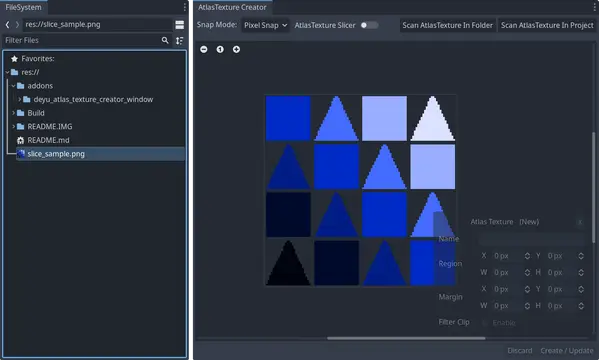599x360 pixels.
Task: Zoom in with the plus icon
Action: point(236,49)
